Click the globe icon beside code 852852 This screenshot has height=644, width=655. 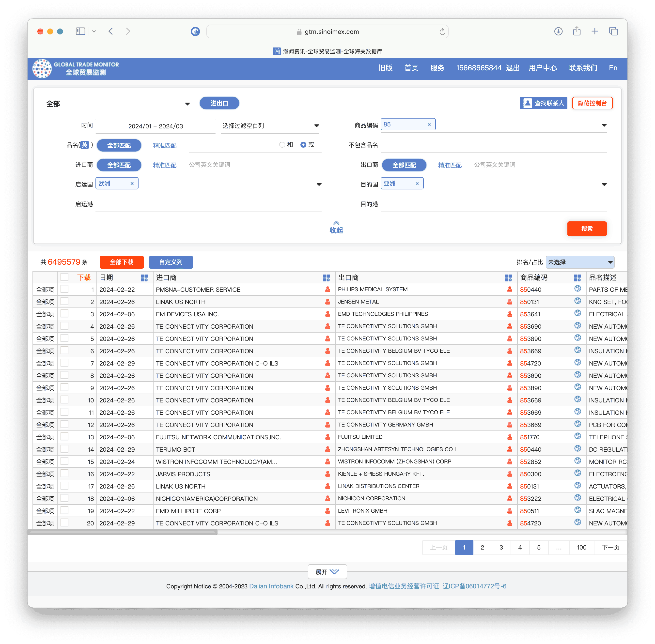[577, 461]
